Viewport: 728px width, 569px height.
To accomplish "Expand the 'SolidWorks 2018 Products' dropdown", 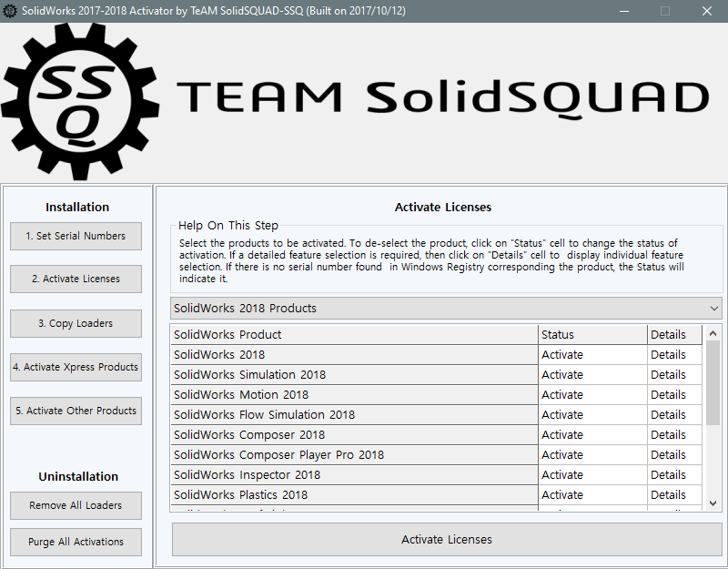I will pyautogui.click(x=446, y=309).
